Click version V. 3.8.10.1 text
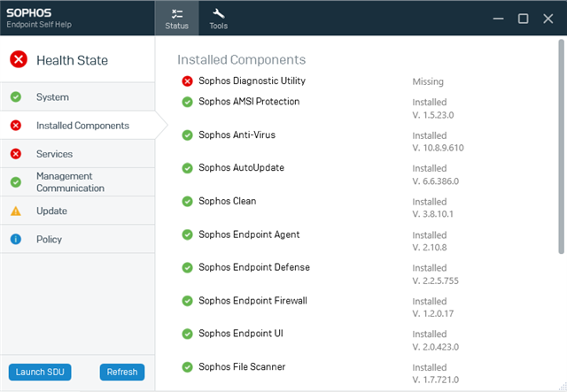The image size is (567, 392). click(432, 214)
